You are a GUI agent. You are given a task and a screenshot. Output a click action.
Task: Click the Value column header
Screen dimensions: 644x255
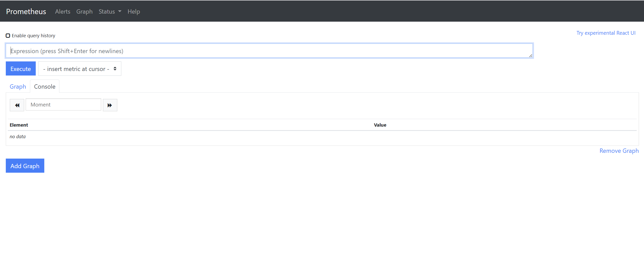380,125
